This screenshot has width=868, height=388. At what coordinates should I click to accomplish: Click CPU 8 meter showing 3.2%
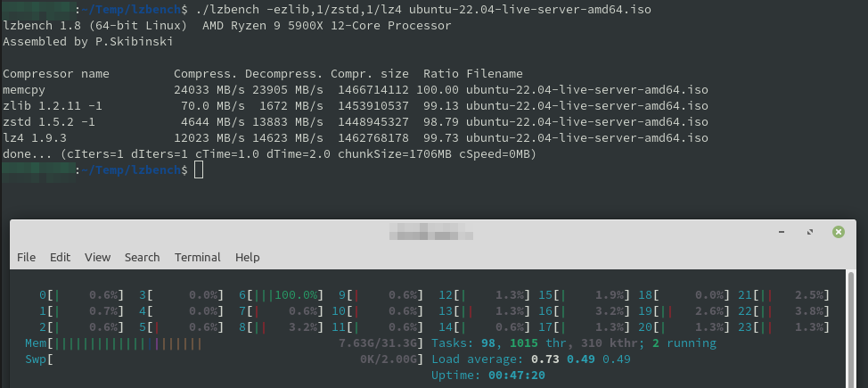(282, 327)
